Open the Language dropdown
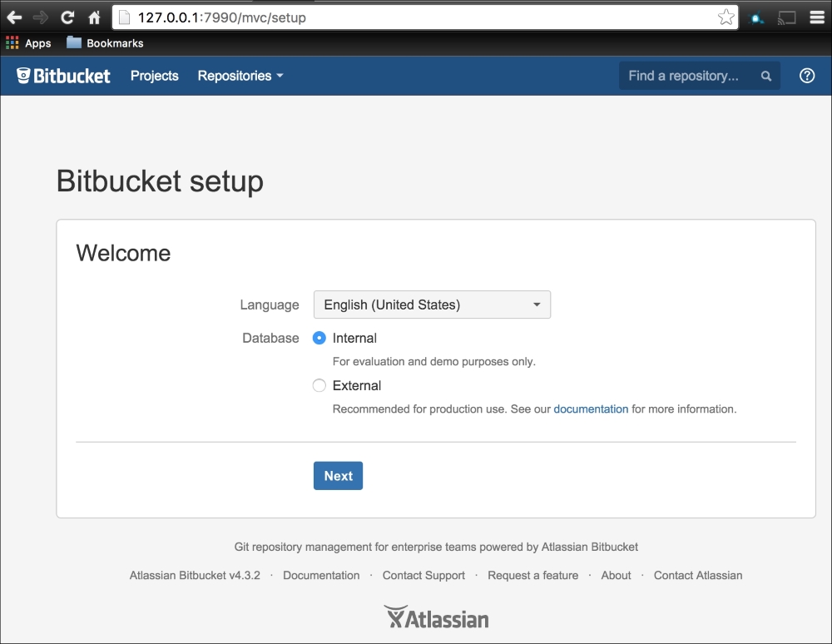The width and height of the screenshot is (832, 644). point(432,305)
